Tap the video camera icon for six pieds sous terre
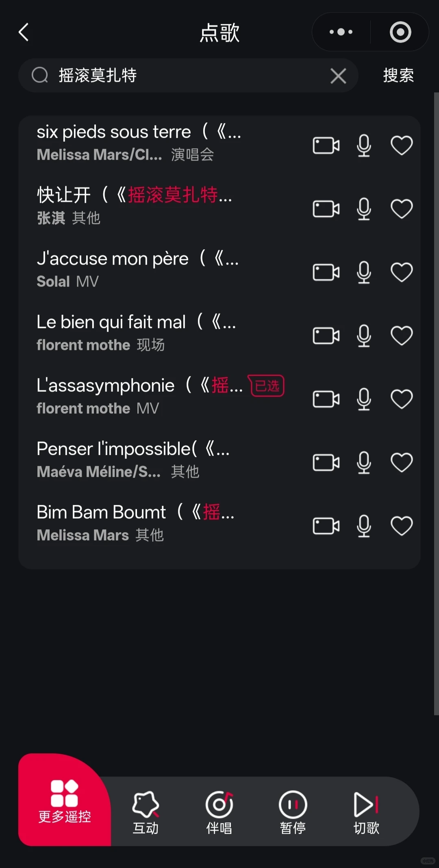This screenshot has width=439, height=868. click(x=326, y=145)
